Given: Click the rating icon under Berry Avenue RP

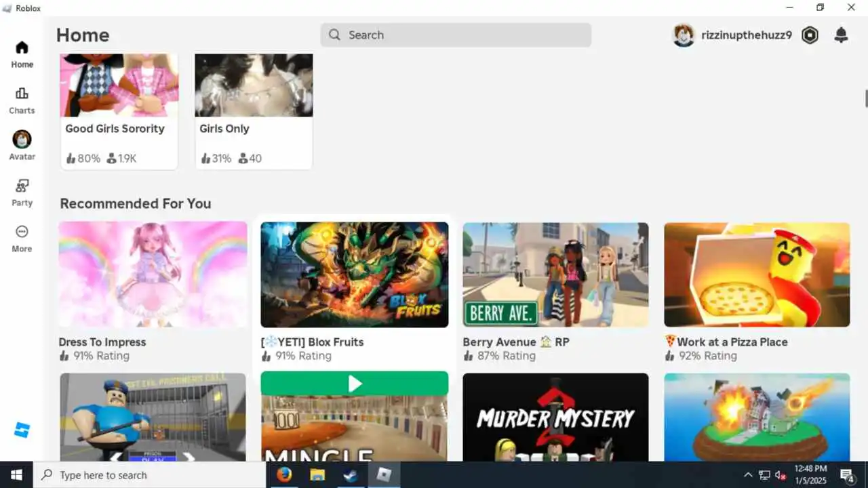Looking at the screenshot, I should coord(468,356).
